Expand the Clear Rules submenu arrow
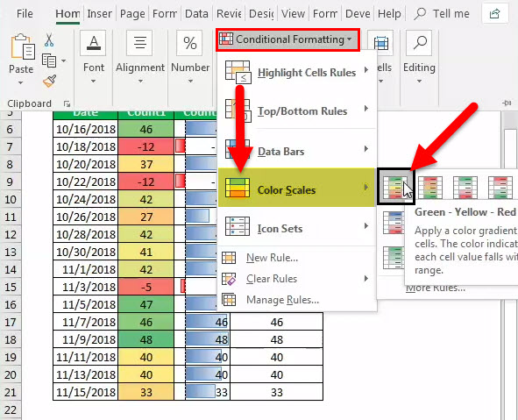This screenshot has width=518, height=420. 366,279
